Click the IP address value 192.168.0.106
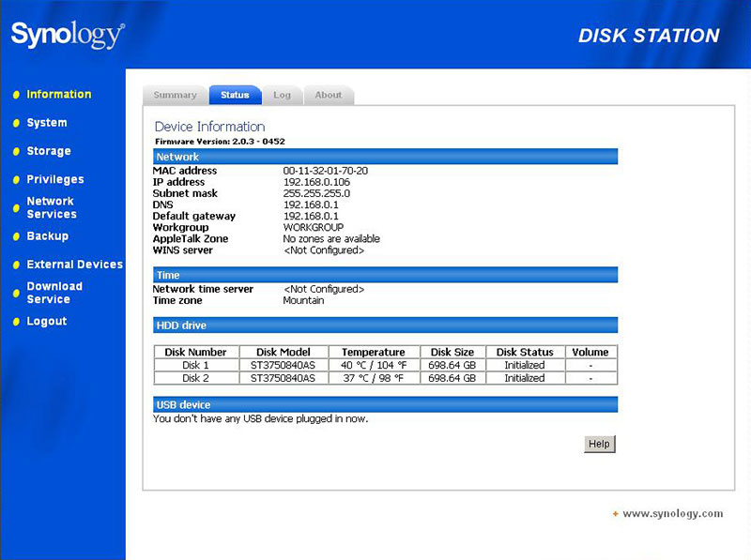 click(x=316, y=182)
